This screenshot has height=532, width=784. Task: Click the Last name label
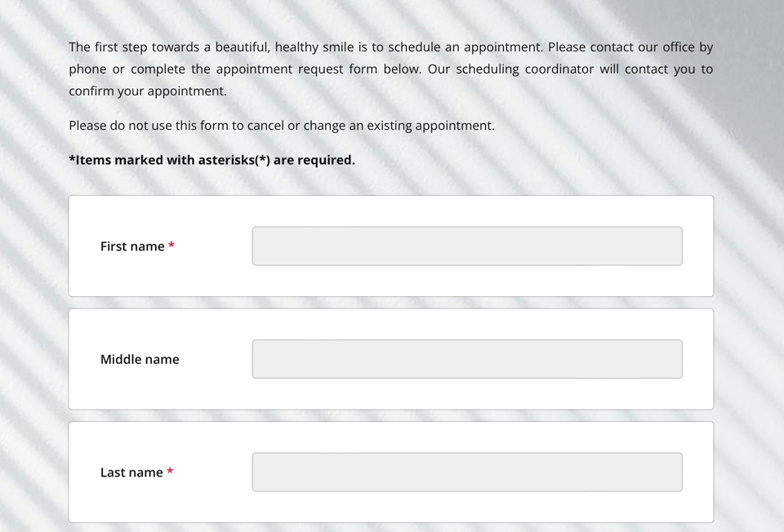point(131,472)
